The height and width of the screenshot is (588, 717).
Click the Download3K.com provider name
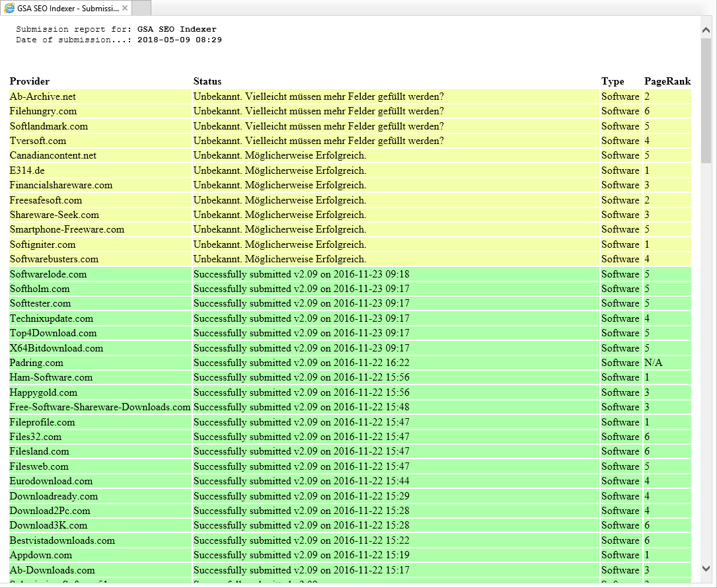(x=48, y=526)
